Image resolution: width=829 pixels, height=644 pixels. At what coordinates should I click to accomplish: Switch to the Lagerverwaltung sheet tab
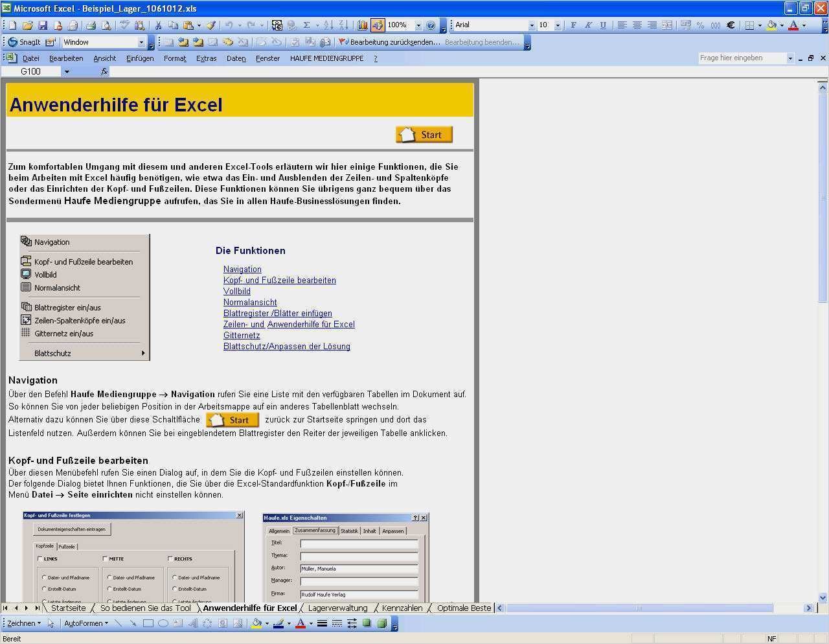(x=337, y=608)
